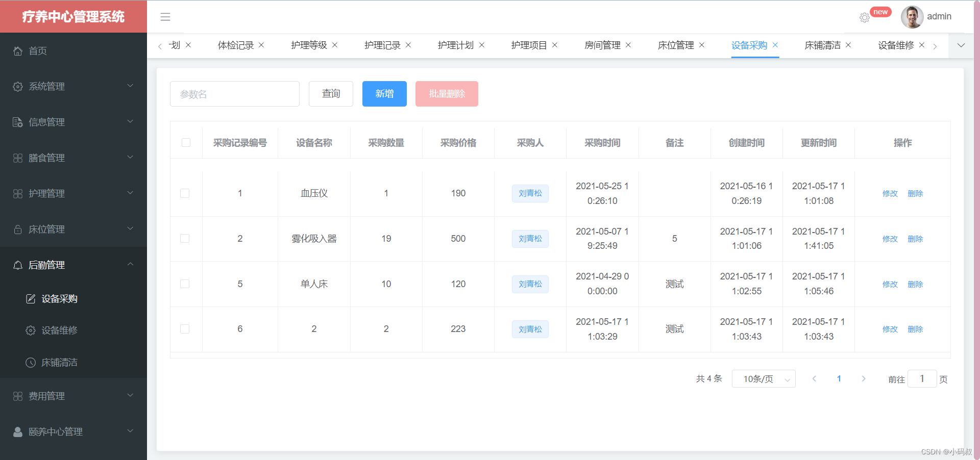Toggle the select-all checkbox in table header
This screenshot has height=460, width=980.
coord(186,143)
